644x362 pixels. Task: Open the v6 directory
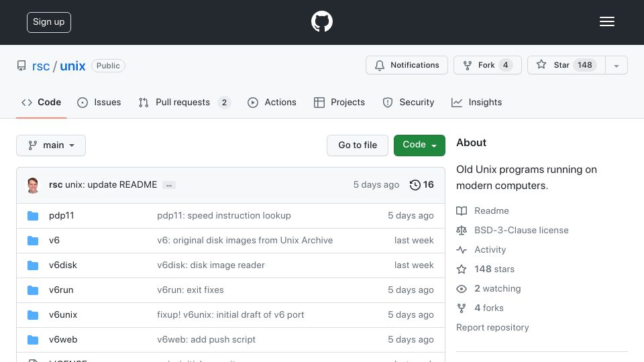[x=54, y=241]
